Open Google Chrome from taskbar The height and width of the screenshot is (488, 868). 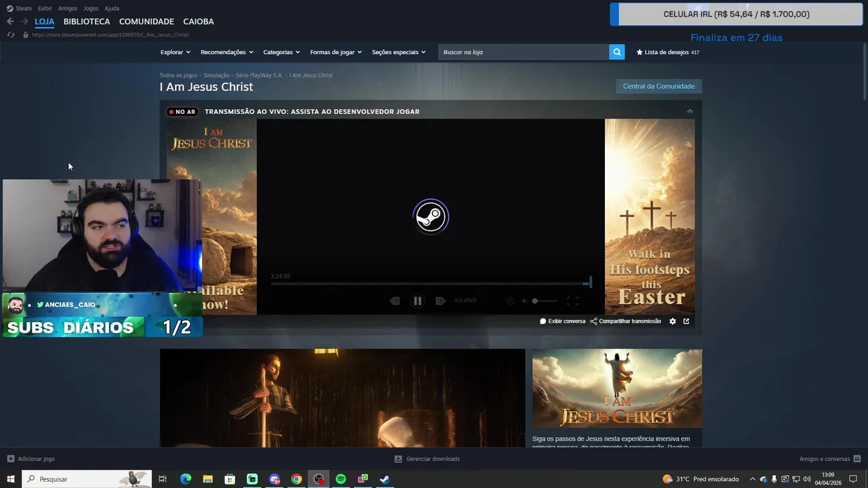coord(296,479)
